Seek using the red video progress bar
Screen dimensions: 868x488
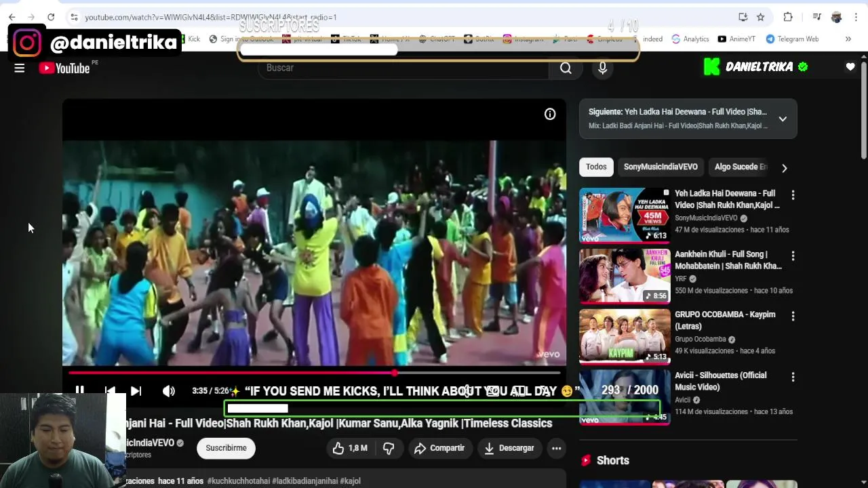(x=315, y=372)
